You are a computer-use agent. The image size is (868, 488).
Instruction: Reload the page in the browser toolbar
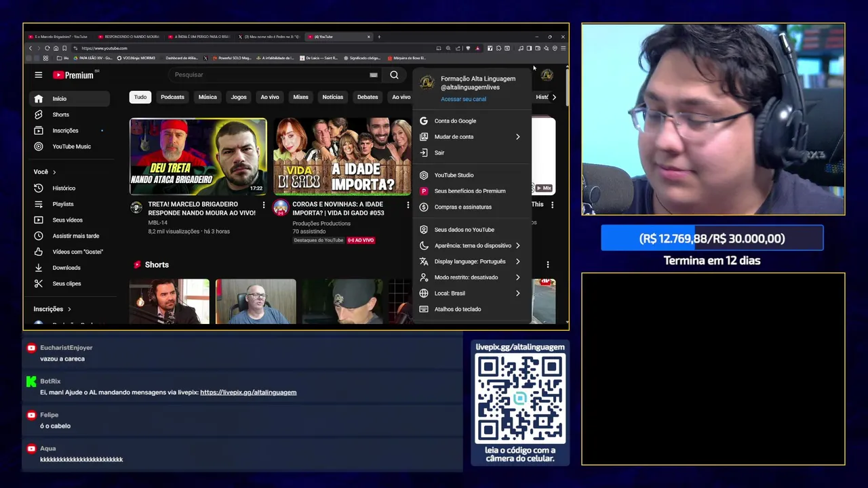point(47,48)
